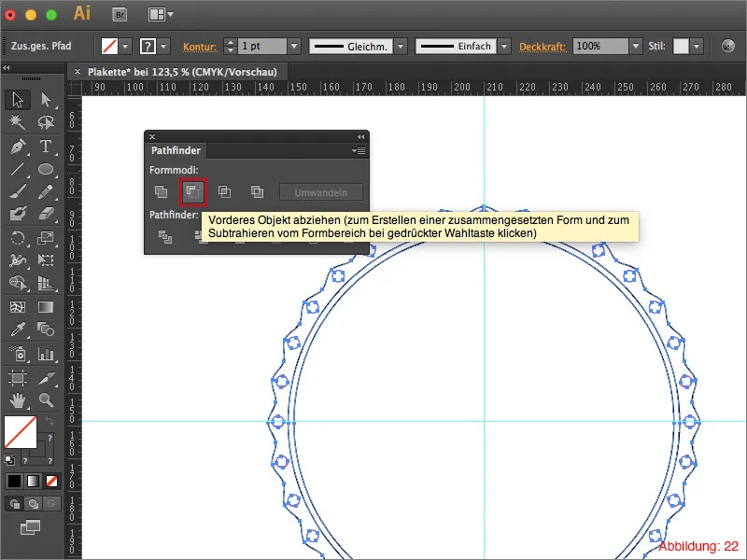This screenshot has height=560, width=747.
Task: Select the Perspective Grid tool
Action: 46,283
